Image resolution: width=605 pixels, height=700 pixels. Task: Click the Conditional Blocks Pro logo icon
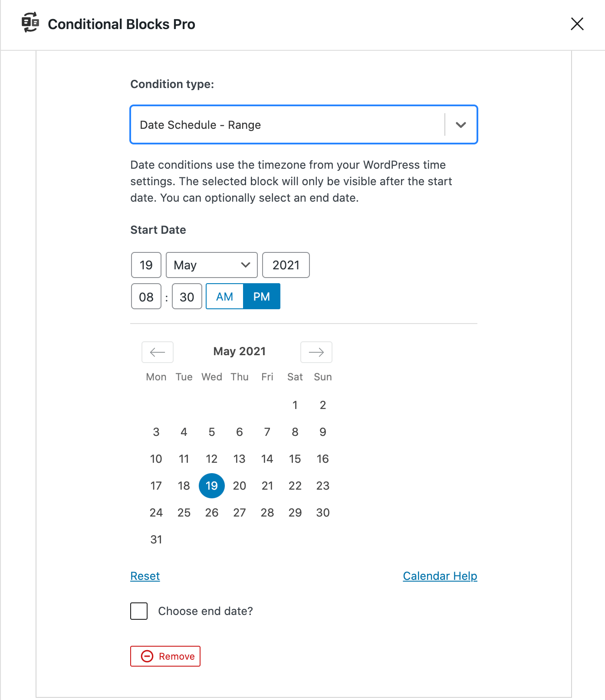point(30,24)
